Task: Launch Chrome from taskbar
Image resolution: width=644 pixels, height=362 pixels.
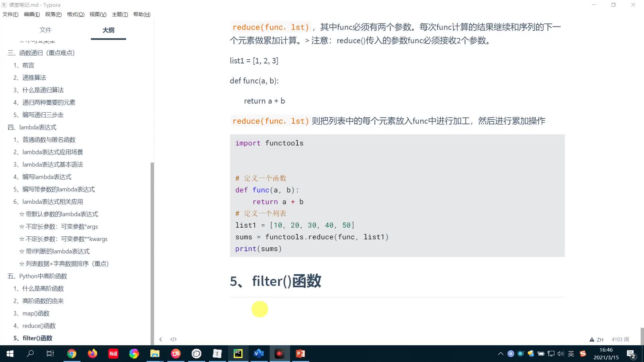Action: [71, 354]
